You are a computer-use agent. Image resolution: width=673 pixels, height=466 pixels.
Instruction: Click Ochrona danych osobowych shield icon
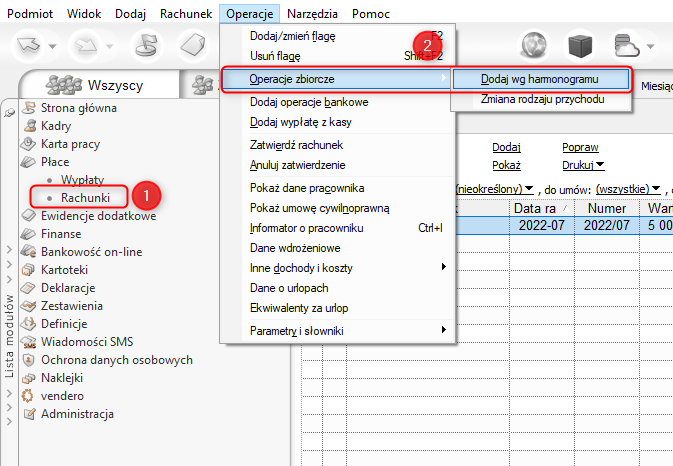tap(28, 360)
